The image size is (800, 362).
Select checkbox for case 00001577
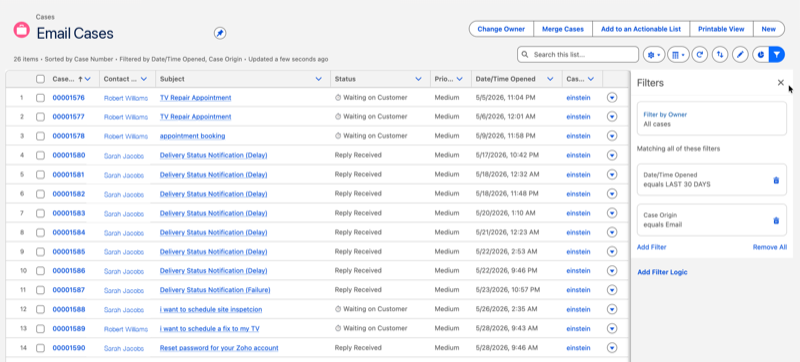point(40,117)
